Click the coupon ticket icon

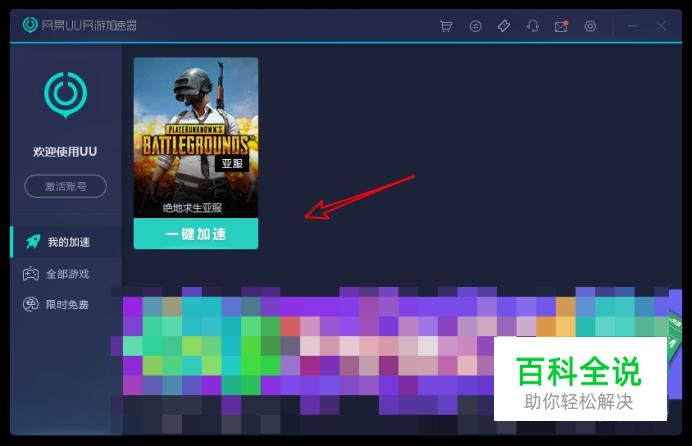coord(504,26)
